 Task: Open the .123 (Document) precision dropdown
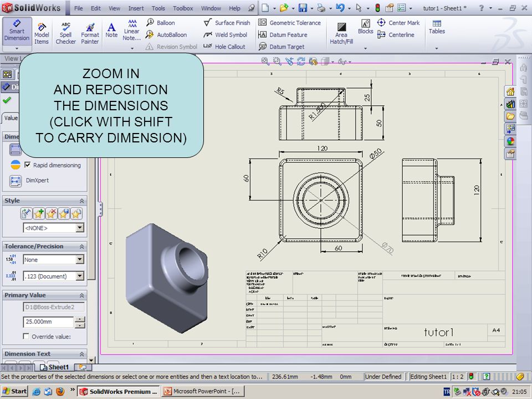pos(80,276)
